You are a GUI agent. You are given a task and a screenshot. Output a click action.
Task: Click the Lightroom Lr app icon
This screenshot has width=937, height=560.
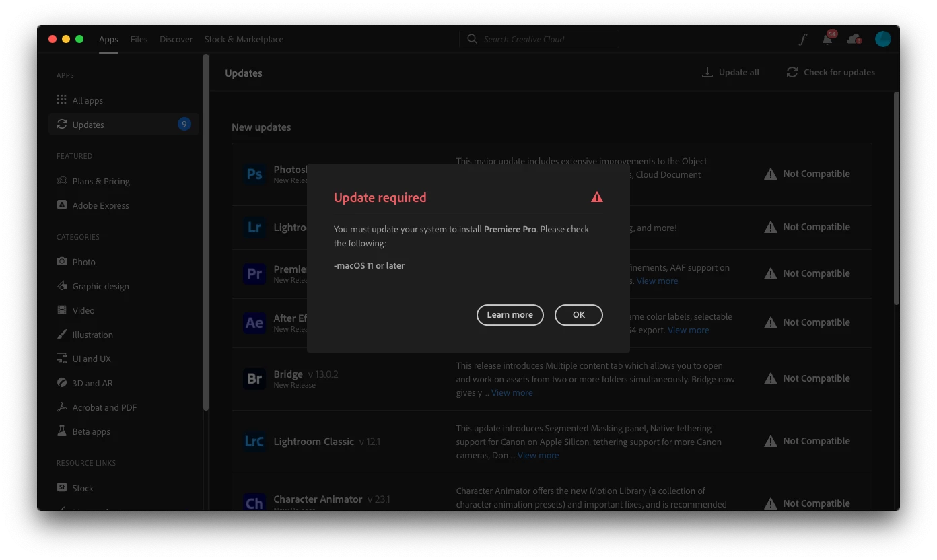pyautogui.click(x=254, y=228)
